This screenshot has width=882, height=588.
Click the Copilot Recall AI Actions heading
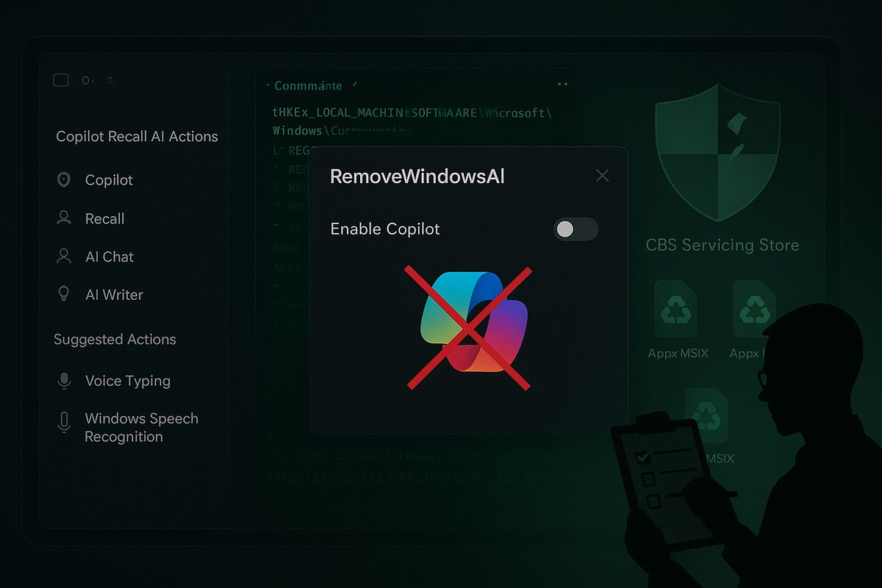(137, 137)
